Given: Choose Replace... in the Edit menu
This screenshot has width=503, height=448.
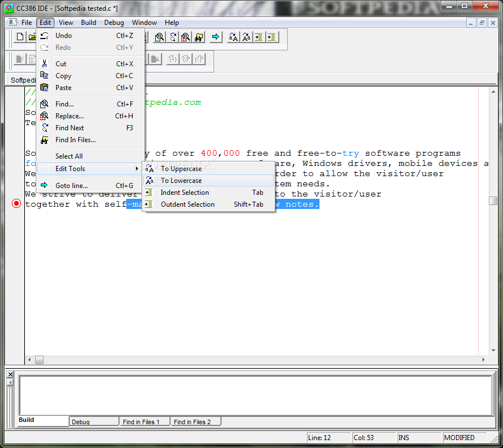Looking at the screenshot, I should pyautogui.click(x=90, y=116).
